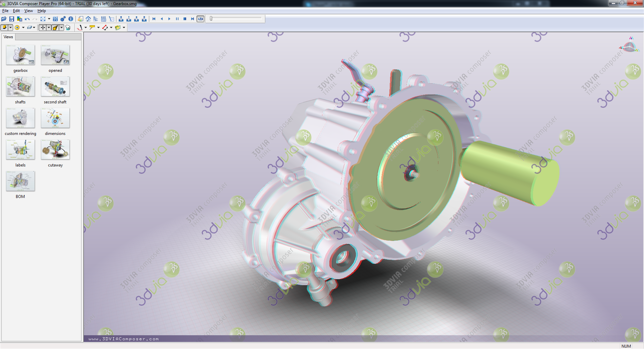Select the yellow callout annotation tool

pos(92,28)
